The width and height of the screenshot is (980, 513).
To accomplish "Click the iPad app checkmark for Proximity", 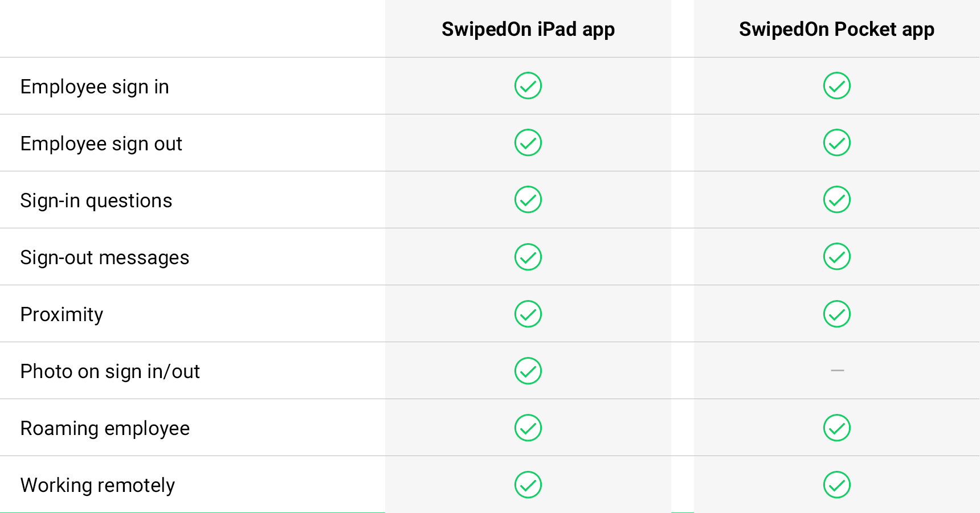I will click(528, 314).
